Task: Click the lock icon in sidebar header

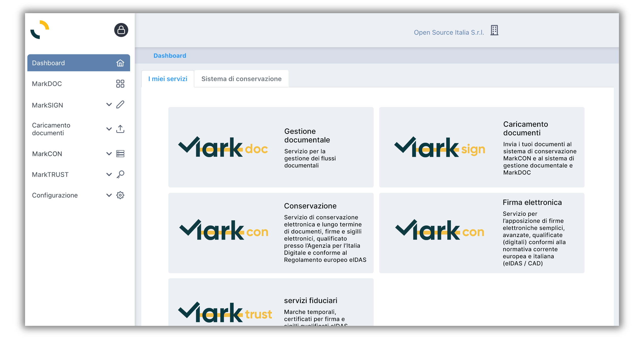Action: point(121,30)
